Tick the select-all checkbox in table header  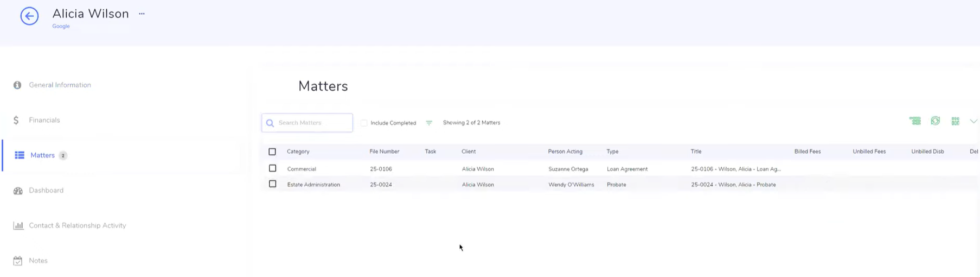point(272,152)
